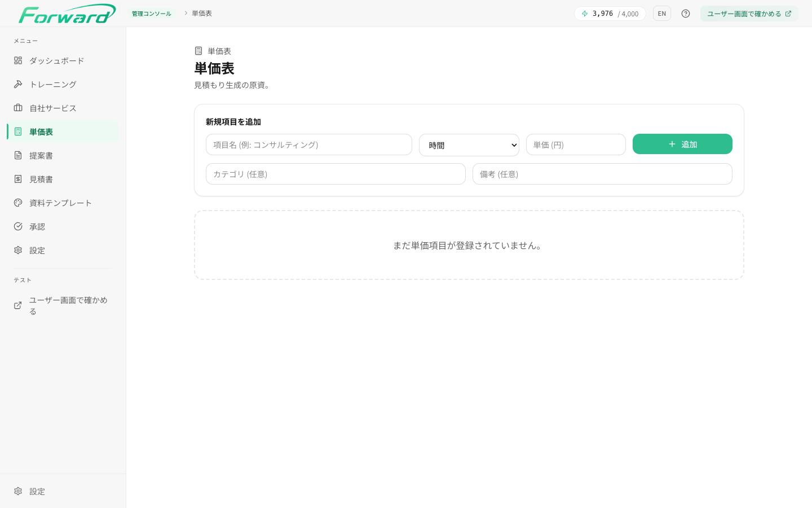The width and height of the screenshot is (812, 508).
Task: Go to 承認 page
Action: pyautogui.click(x=63, y=226)
